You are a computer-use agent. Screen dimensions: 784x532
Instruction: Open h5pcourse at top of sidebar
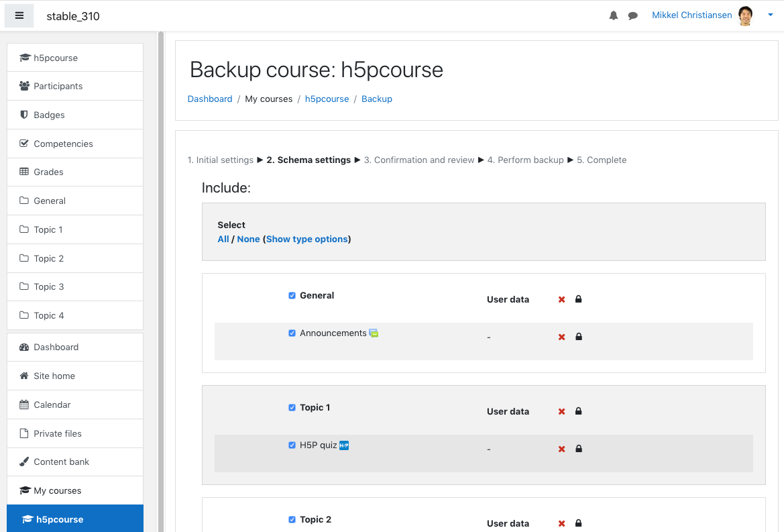pyautogui.click(x=75, y=58)
